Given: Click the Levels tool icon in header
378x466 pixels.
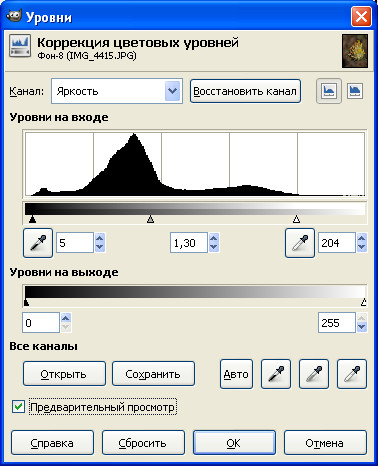Looking at the screenshot, I should point(20,46).
